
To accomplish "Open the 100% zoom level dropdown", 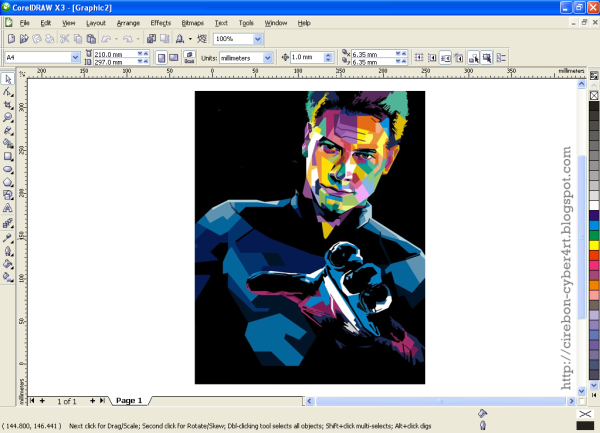I will click(x=258, y=39).
